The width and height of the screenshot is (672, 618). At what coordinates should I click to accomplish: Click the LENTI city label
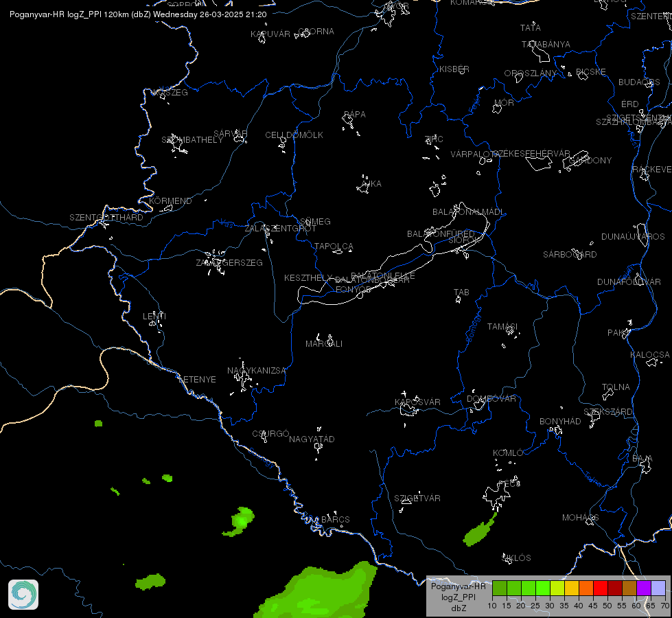[x=154, y=317]
